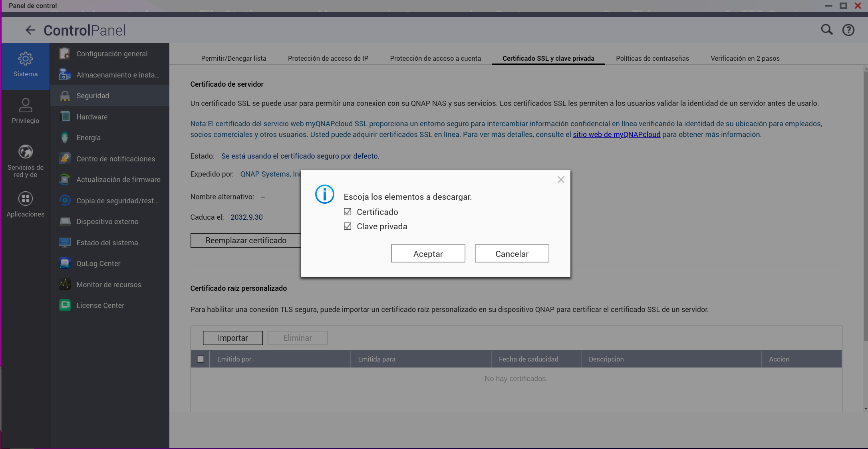The image size is (868, 449).
Task: Close the download dialog with X
Action: tap(561, 180)
